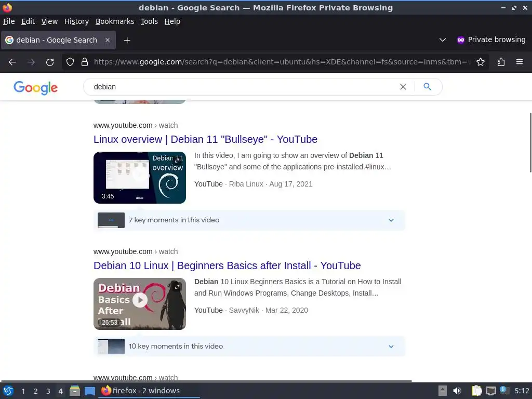Bookmark this page with the star
This screenshot has width=532, height=399.
[x=481, y=62]
